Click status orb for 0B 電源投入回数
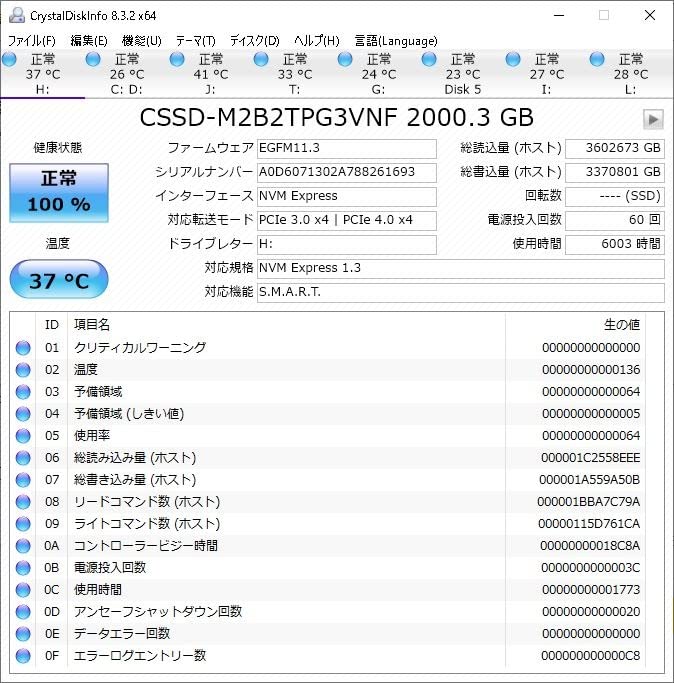Viewport: 674px width, 683px height. (23, 568)
